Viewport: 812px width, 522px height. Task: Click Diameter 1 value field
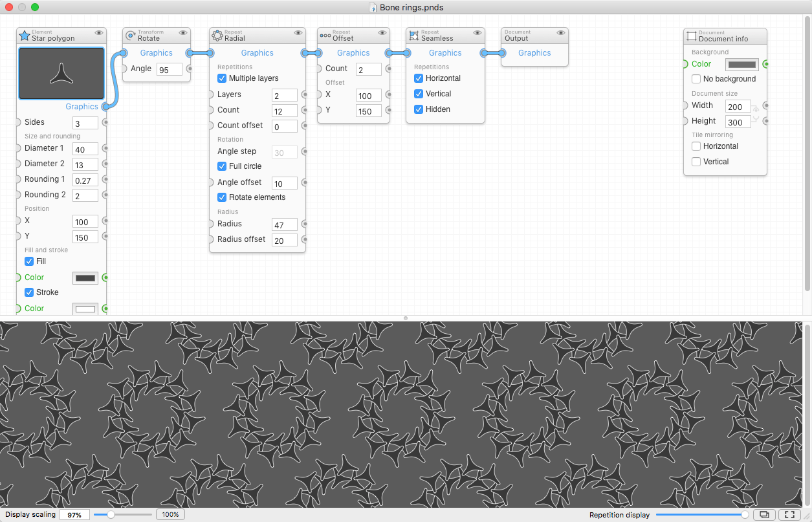pos(85,149)
